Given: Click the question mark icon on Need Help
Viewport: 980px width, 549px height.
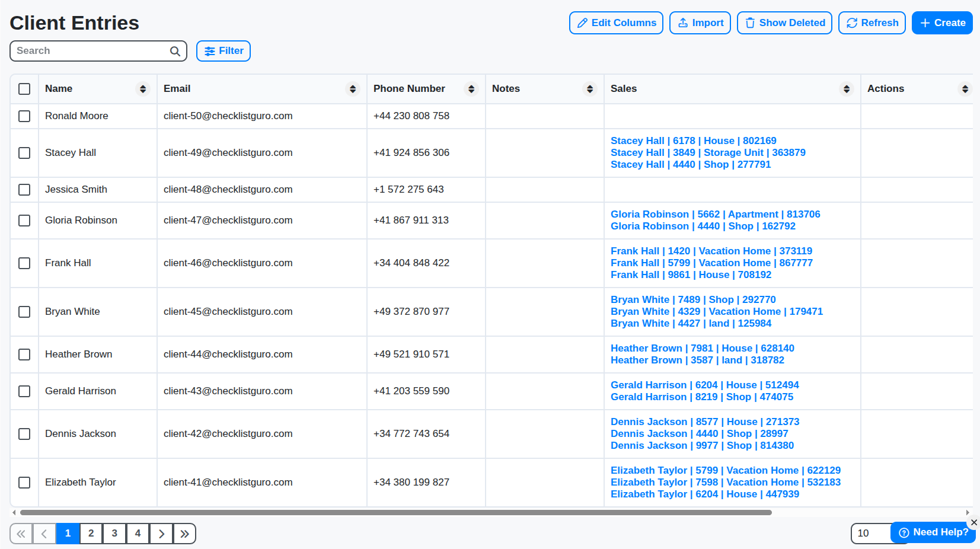Looking at the screenshot, I should [904, 532].
